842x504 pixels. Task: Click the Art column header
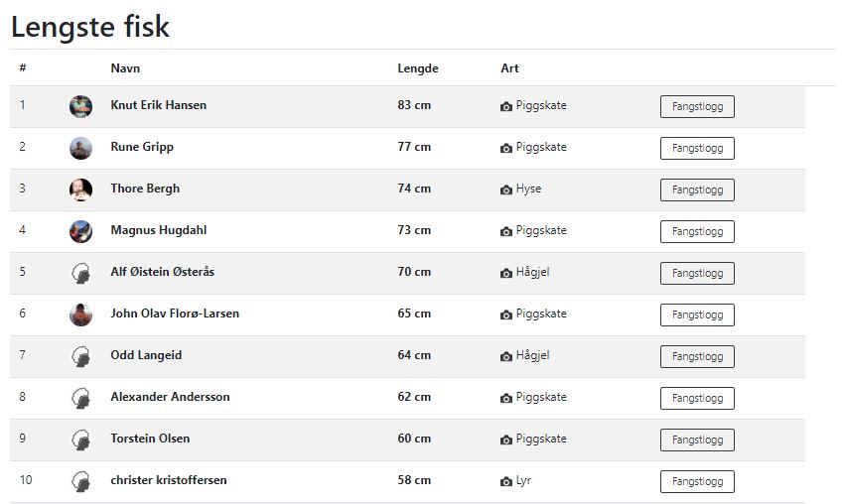509,68
